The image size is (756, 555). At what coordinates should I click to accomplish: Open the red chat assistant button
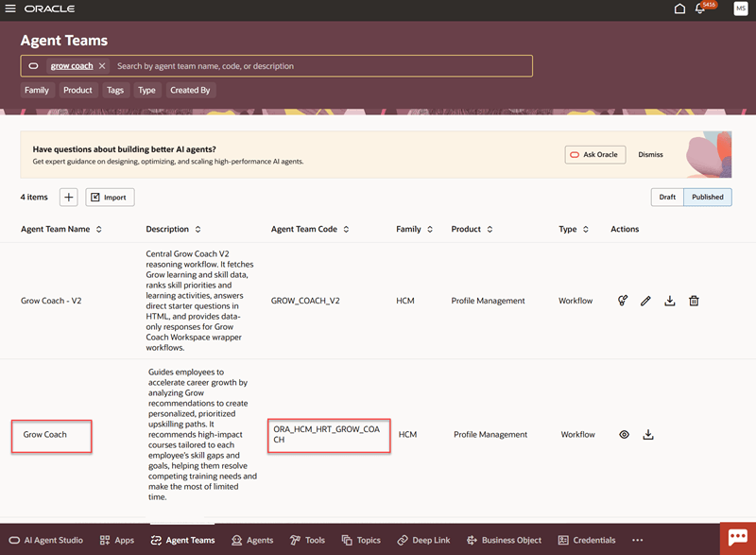pos(738,538)
